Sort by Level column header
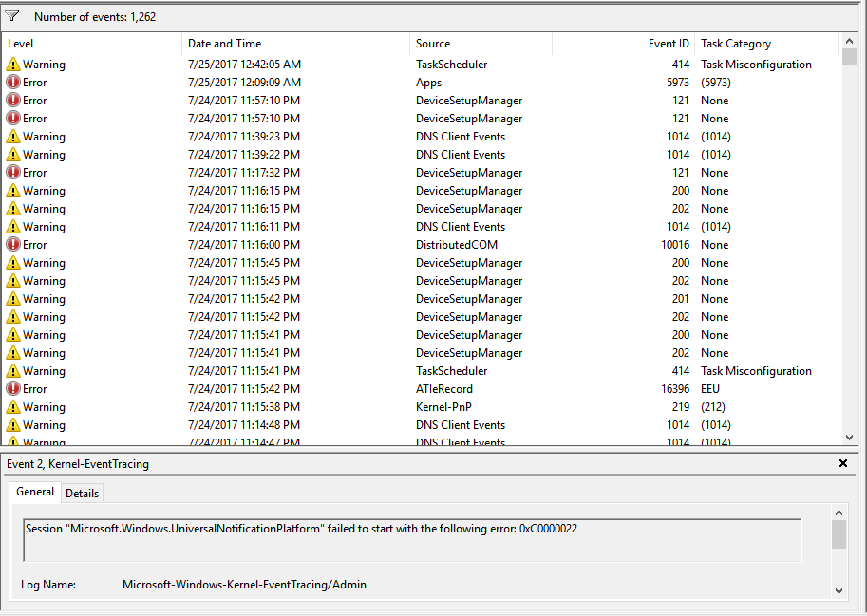The width and height of the screenshot is (867, 616). point(92,44)
